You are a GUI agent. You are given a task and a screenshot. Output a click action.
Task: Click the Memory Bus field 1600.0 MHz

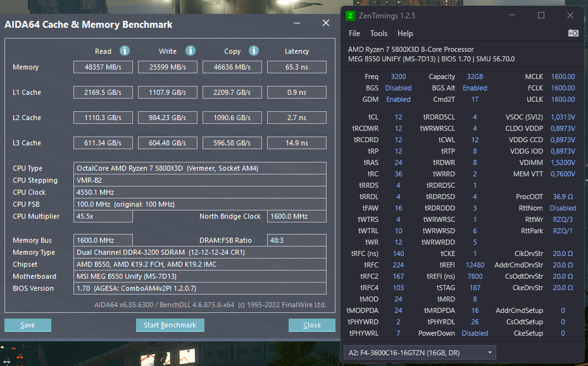pos(103,240)
